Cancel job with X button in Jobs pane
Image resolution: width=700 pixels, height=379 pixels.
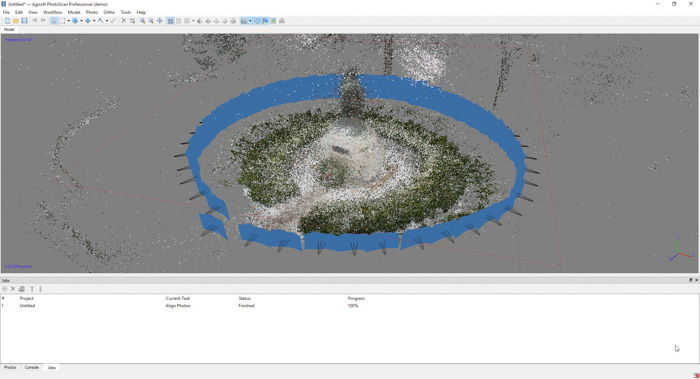13,289
